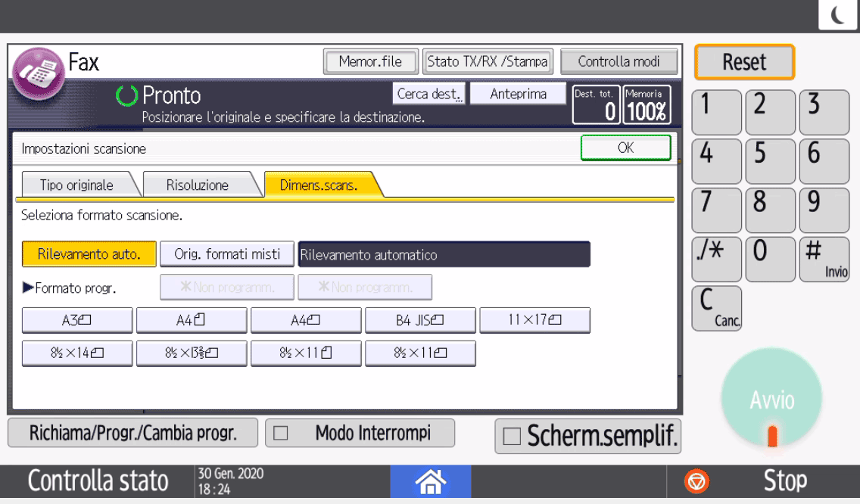
Task: Click second Non programm. format button
Action: coord(365,288)
